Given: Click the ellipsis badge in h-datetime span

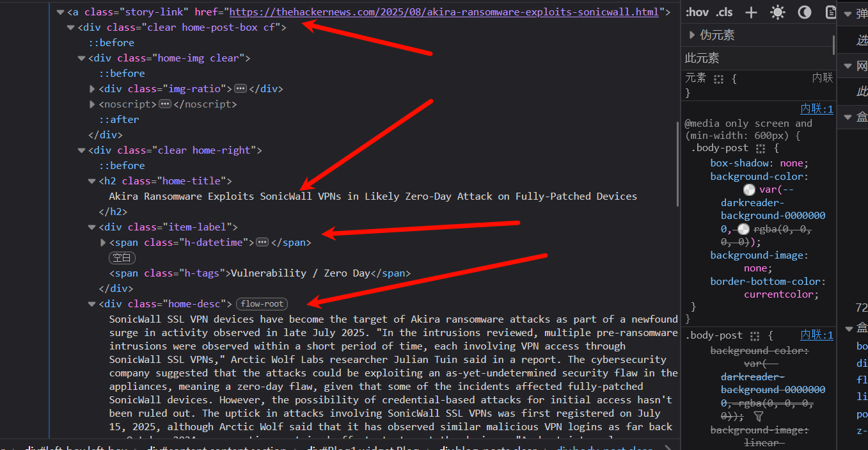Looking at the screenshot, I should pos(262,242).
